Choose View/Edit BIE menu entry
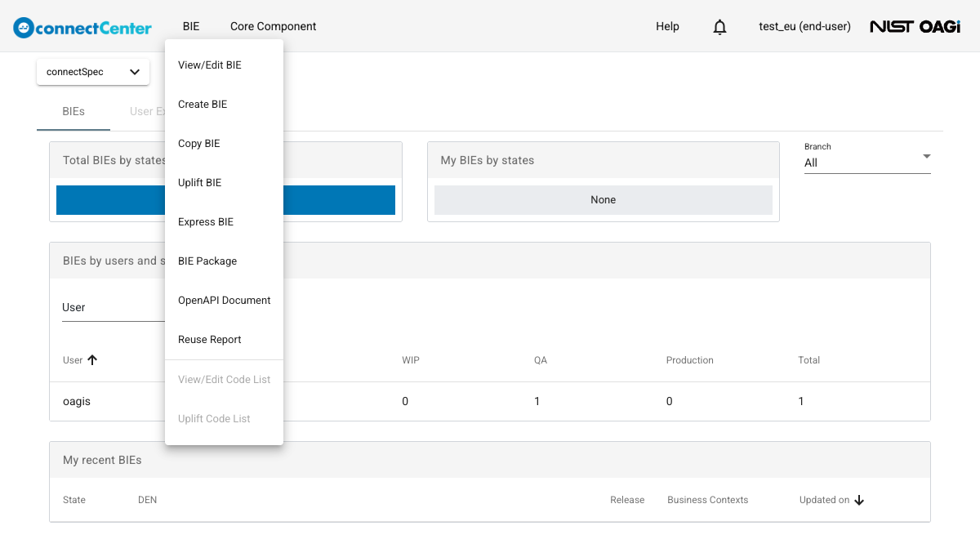The height and width of the screenshot is (535, 980). click(224, 65)
